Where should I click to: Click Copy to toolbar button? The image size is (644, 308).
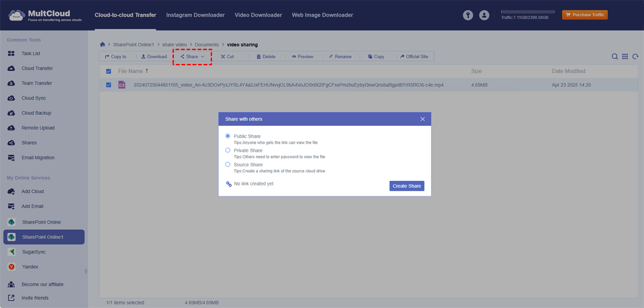coord(115,57)
